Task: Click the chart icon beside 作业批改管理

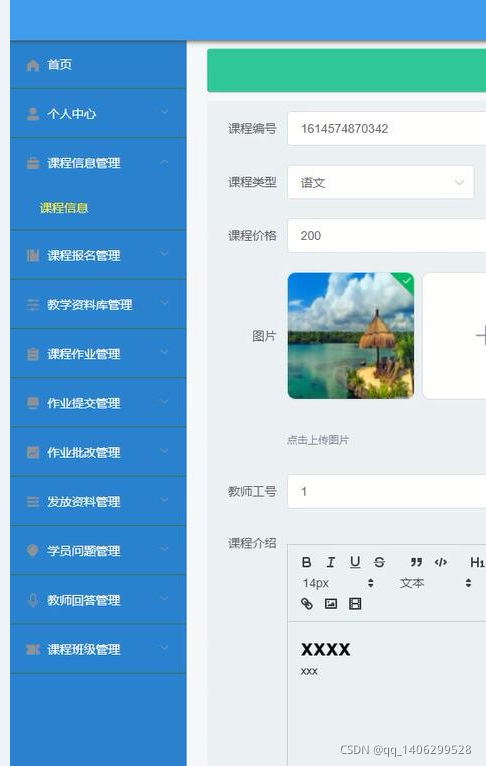Action: tap(33, 452)
